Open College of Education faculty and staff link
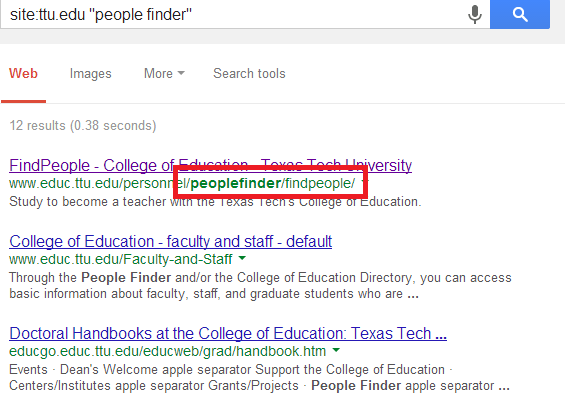 point(170,241)
